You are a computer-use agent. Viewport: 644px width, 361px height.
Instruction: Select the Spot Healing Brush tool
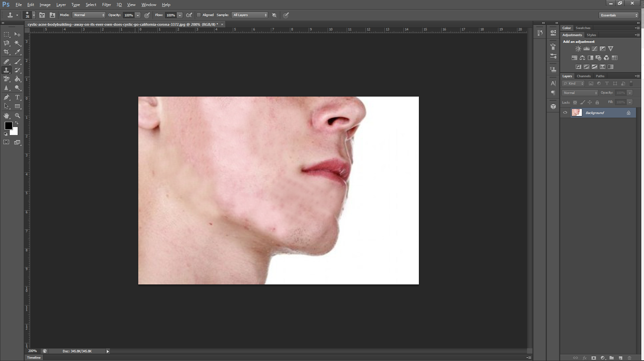tap(6, 62)
